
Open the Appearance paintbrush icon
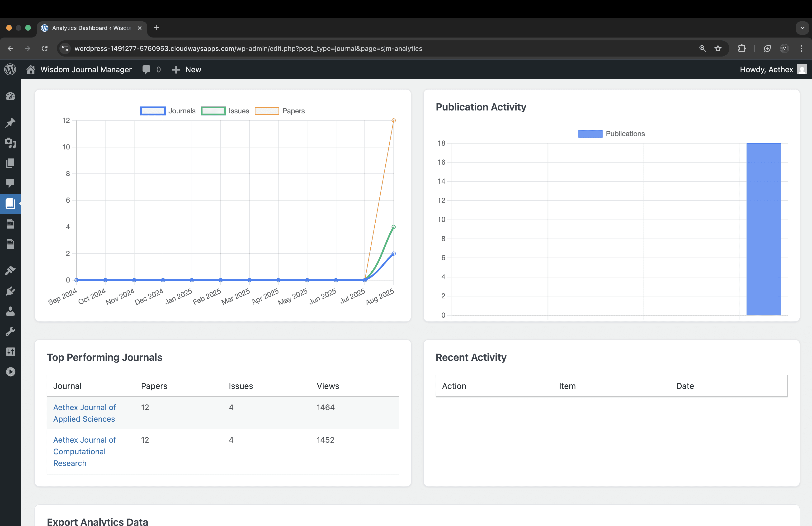tap(10, 271)
